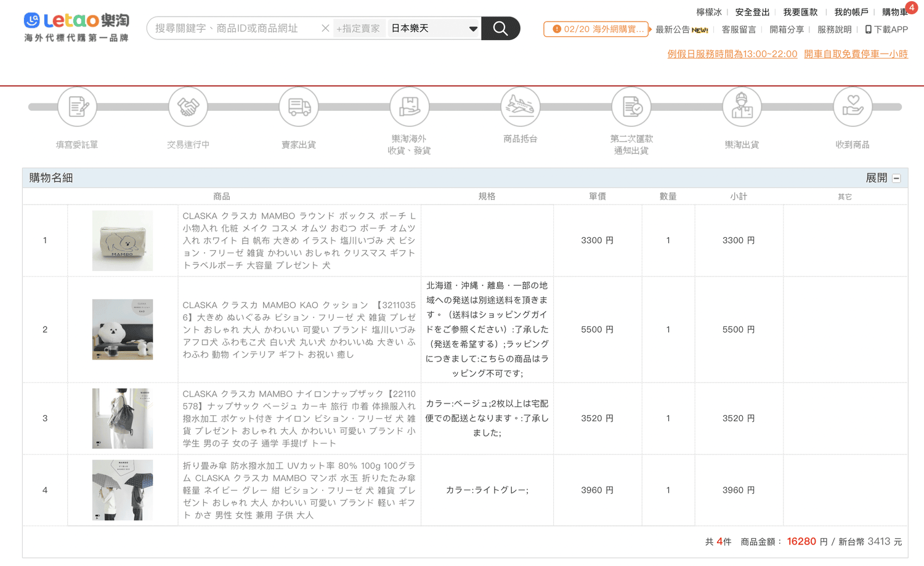Click the 檸檬冰 username link

pyautogui.click(x=709, y=12)
